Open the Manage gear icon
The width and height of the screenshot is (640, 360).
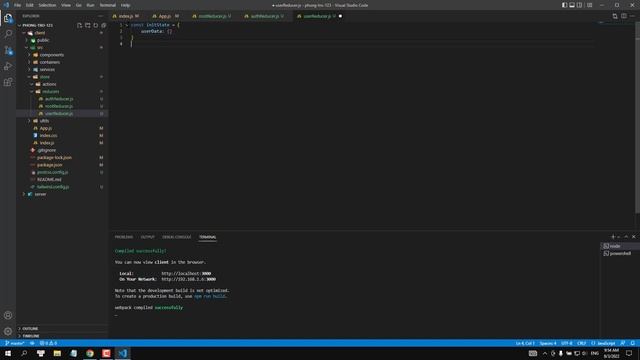pos(8,331)
